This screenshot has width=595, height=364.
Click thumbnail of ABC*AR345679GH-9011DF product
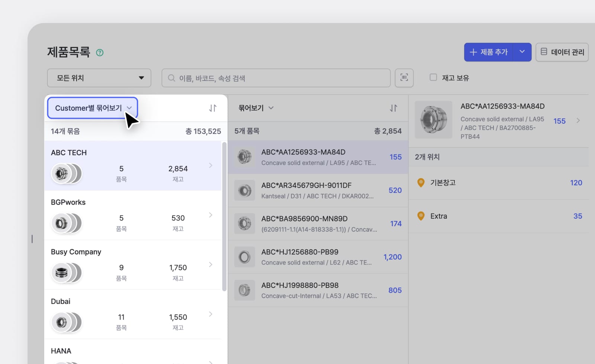(x=244, y=191)
